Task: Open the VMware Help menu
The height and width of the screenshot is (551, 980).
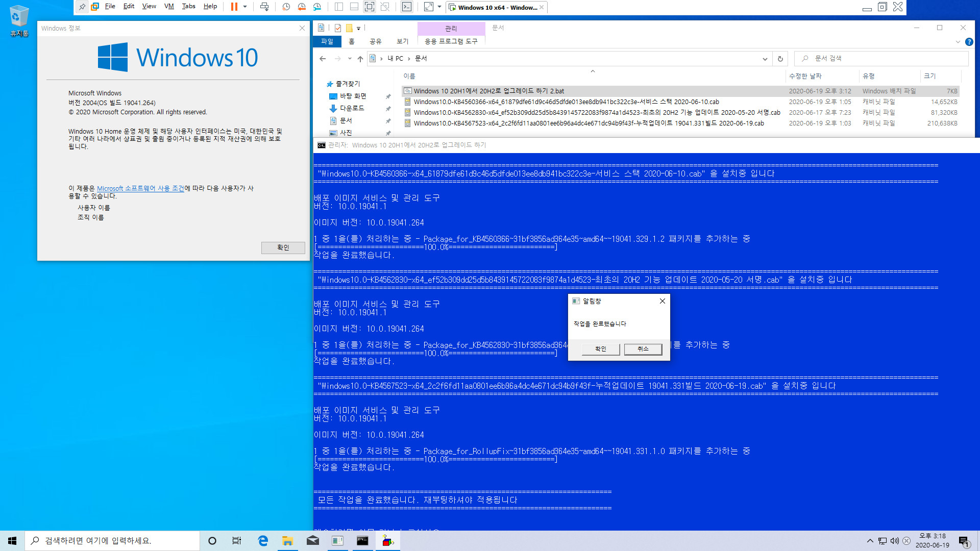Action: pos(210,6)
